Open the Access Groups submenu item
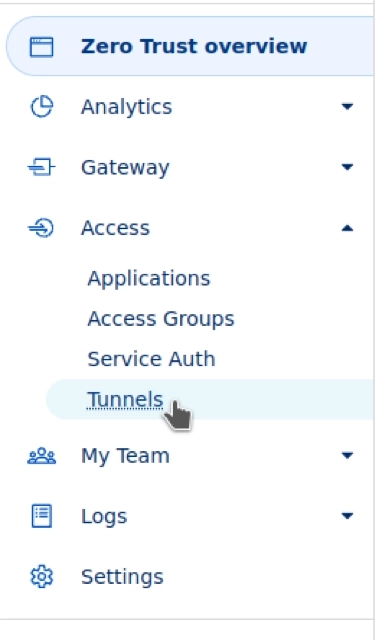Screen dimensions: 391x640 (161, 319)
